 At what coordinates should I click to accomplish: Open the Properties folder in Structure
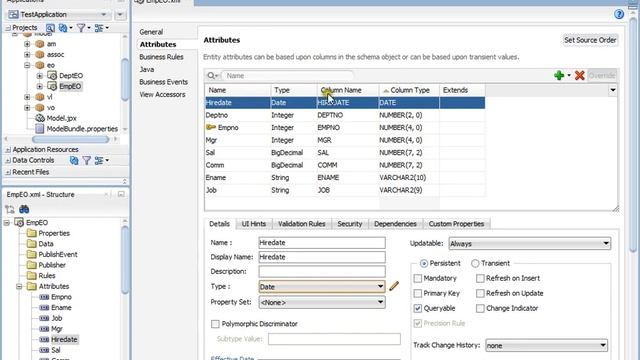pos(53,233)
